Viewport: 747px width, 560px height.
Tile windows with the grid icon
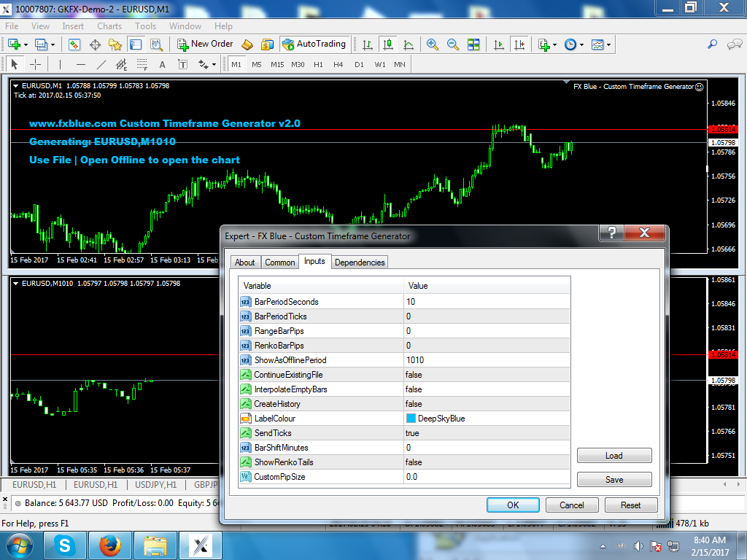(x=473, y=44)
